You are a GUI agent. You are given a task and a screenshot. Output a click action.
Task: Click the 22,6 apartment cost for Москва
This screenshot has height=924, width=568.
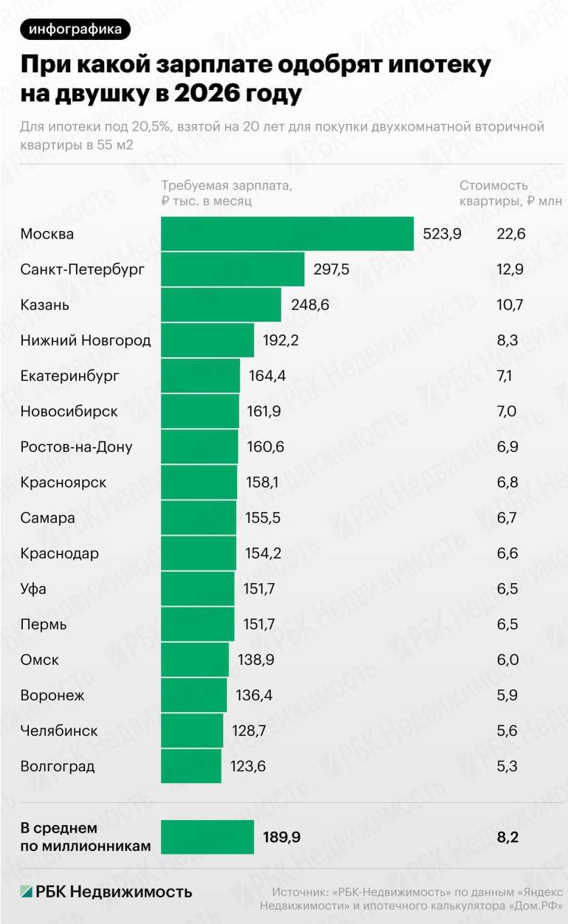point(510,234)
